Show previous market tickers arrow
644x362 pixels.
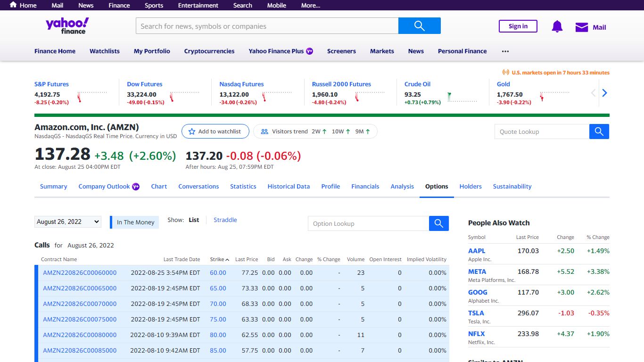click(x=594, y=93)
